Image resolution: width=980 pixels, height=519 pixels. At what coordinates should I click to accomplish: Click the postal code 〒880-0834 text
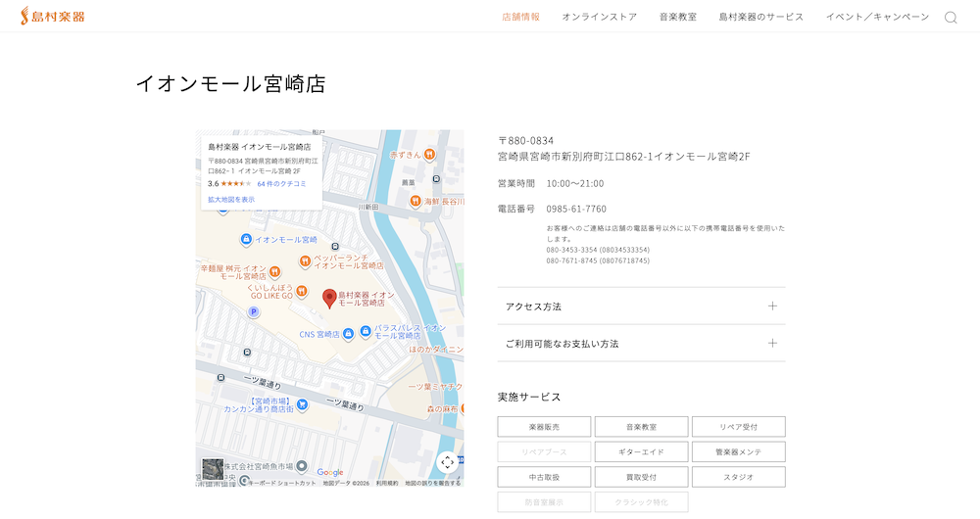tap(525, 141)
